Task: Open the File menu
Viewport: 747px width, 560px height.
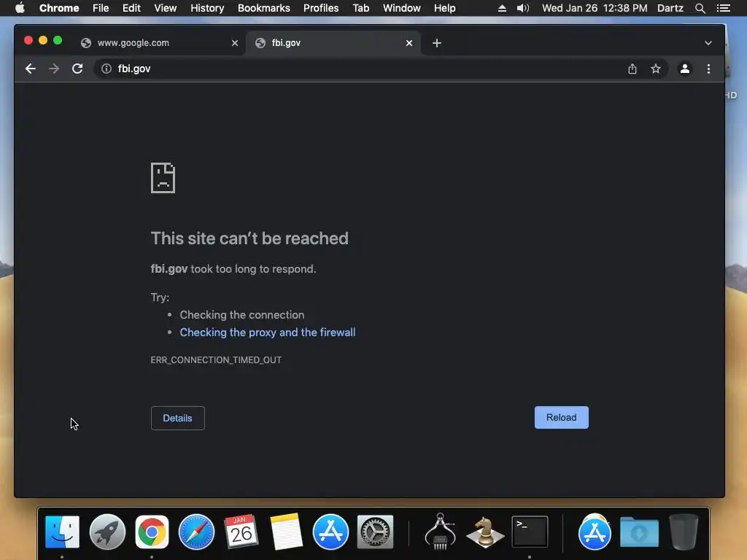Action: click(x=101, y=8)
